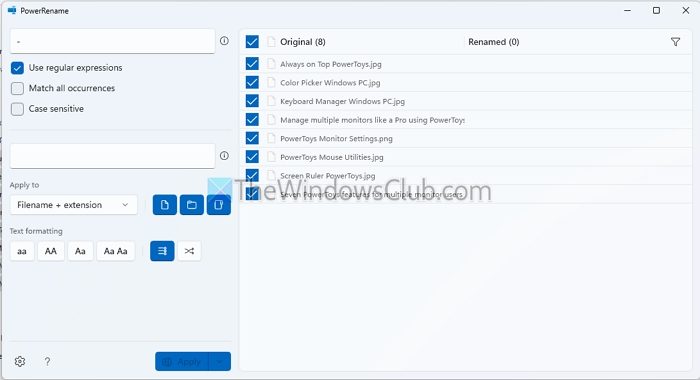Select Screen Ruler PowerToys.jpg file name

point(328,176)
